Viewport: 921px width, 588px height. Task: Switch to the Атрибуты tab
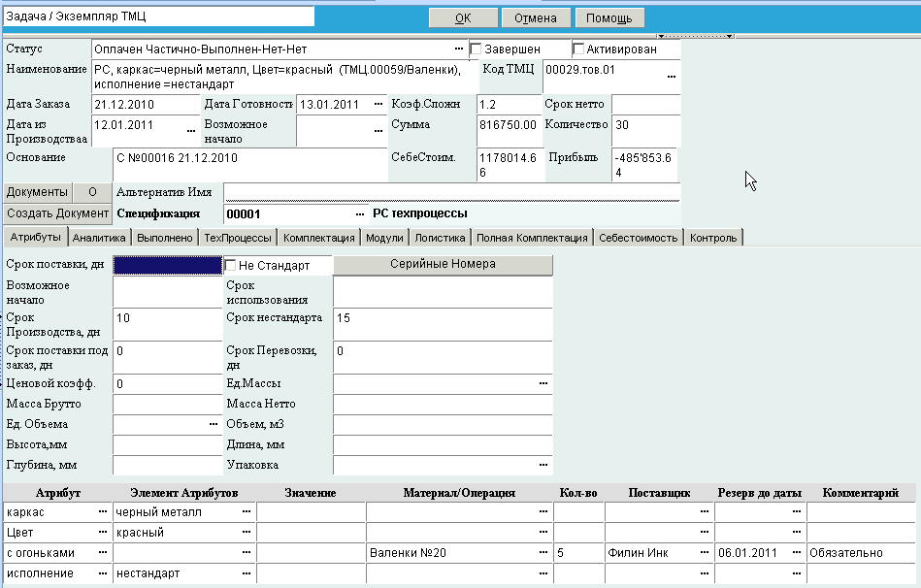tap(35, 238)
